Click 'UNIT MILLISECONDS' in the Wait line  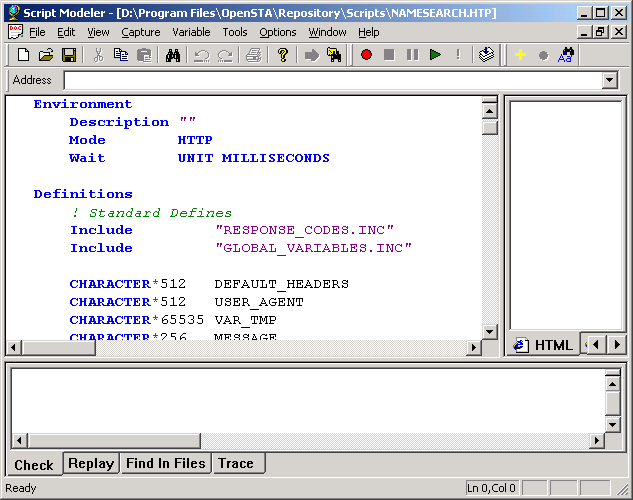coord(254,158)
